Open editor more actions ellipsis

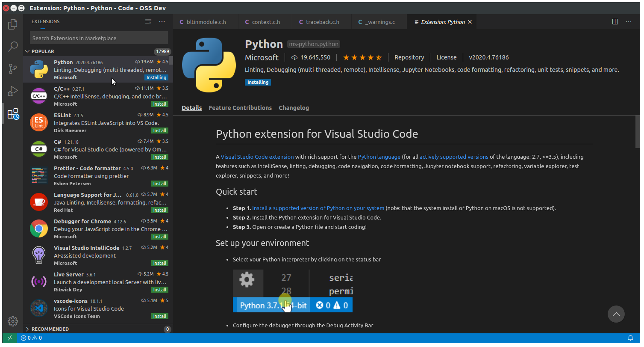(x=629, y=22)
